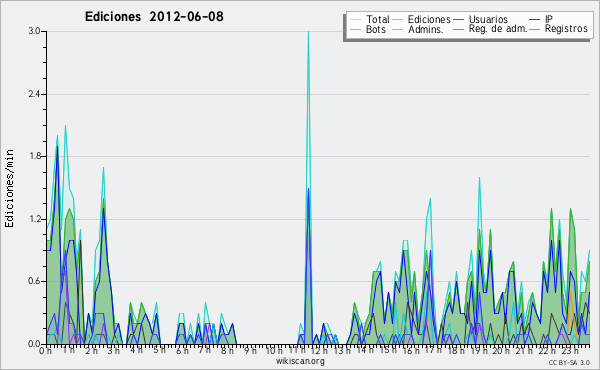Viewport: 600px width, 370px height.
Task: Click the chart title 'Ediciones 2012-06-08'
Action: (x=154, y=17)
